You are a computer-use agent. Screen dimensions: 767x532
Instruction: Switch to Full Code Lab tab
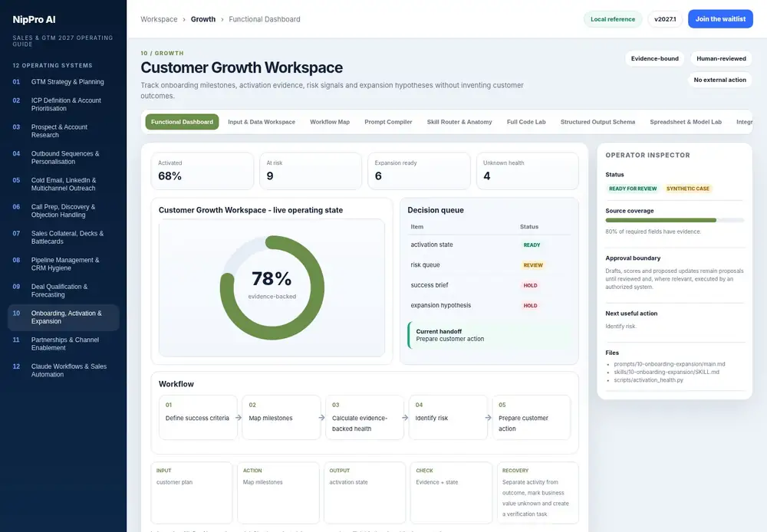pos(526,122)
